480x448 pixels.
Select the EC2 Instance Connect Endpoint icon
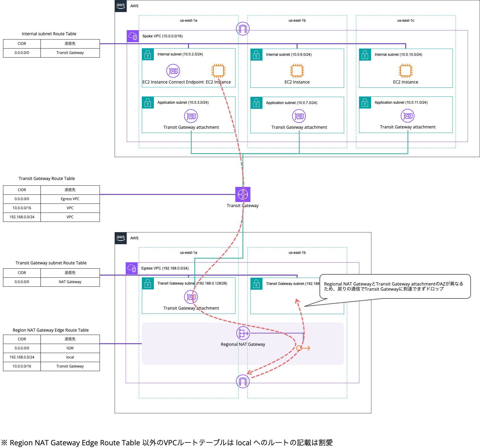pyautogui.click(x=173, y=71)
